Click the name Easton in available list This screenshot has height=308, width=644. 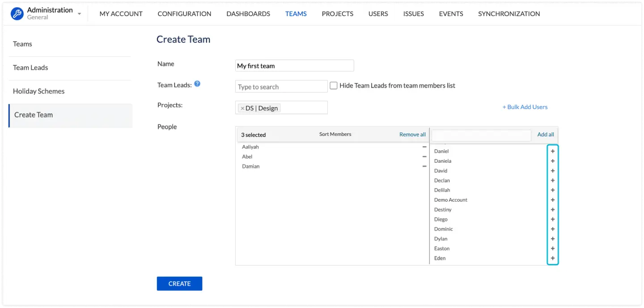[442, 249]
